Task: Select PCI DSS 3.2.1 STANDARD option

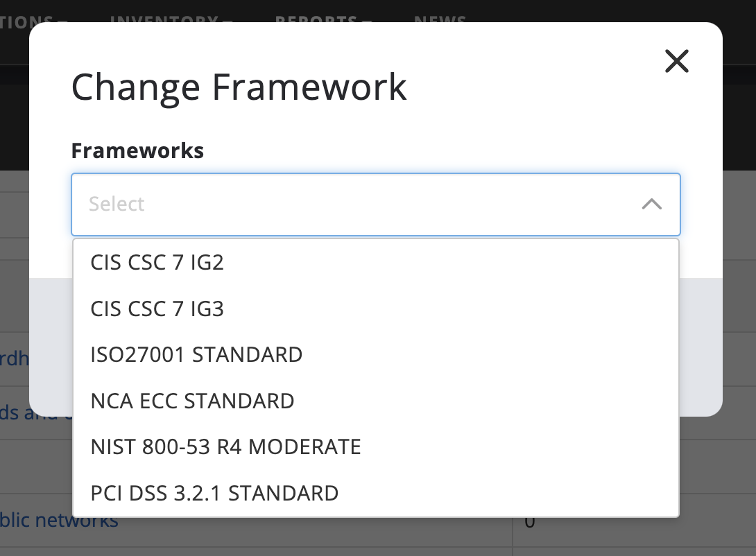Action: click(x=214, y=493)
